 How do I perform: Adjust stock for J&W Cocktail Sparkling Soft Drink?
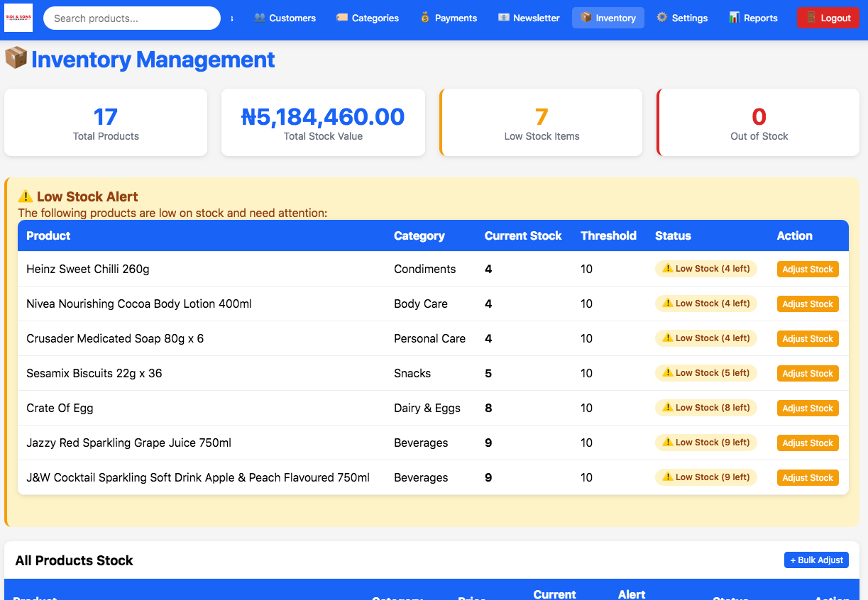(808, 478)
